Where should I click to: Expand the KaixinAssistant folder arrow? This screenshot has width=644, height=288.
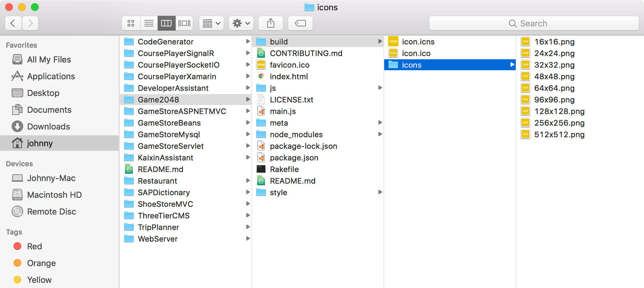248,157
